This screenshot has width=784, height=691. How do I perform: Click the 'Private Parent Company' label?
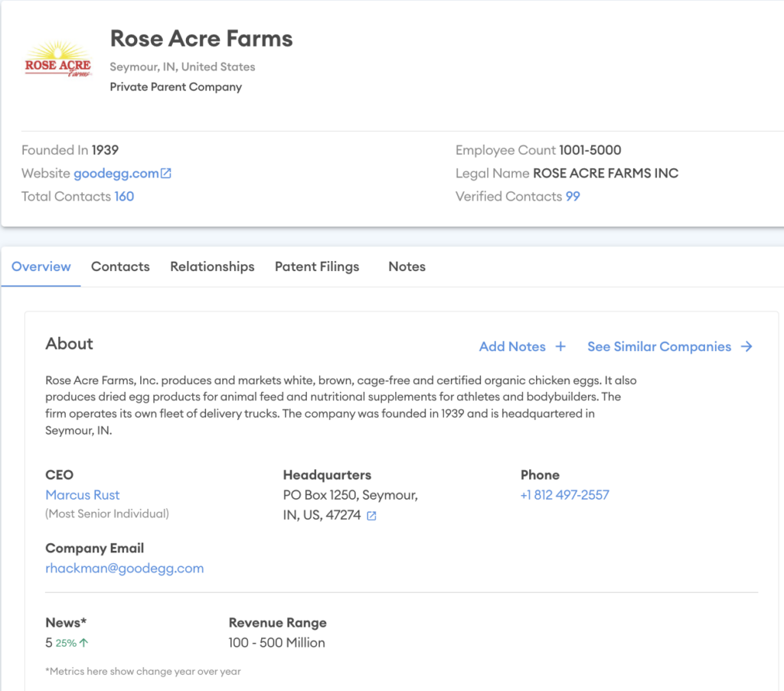(176, 87)
